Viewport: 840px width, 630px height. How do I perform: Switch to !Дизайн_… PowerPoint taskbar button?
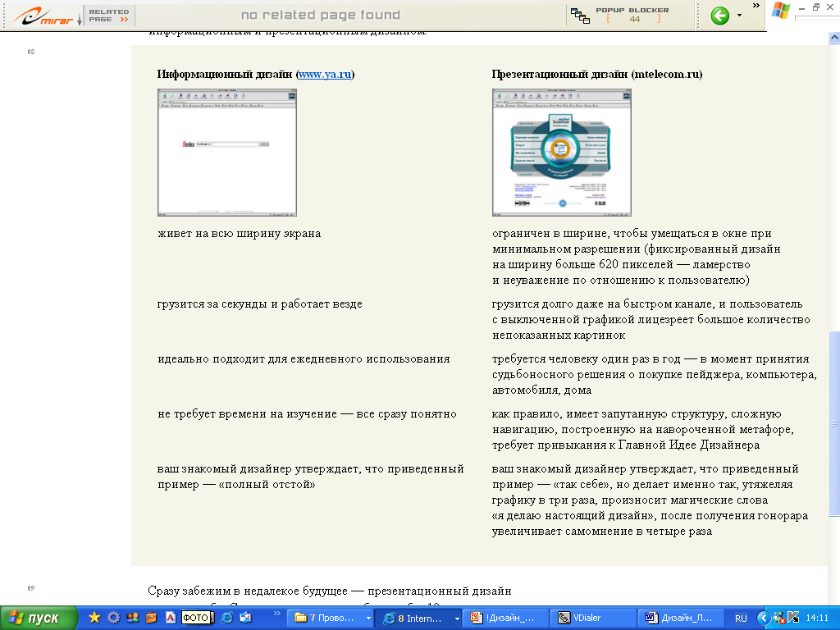[x=506, y=618]
